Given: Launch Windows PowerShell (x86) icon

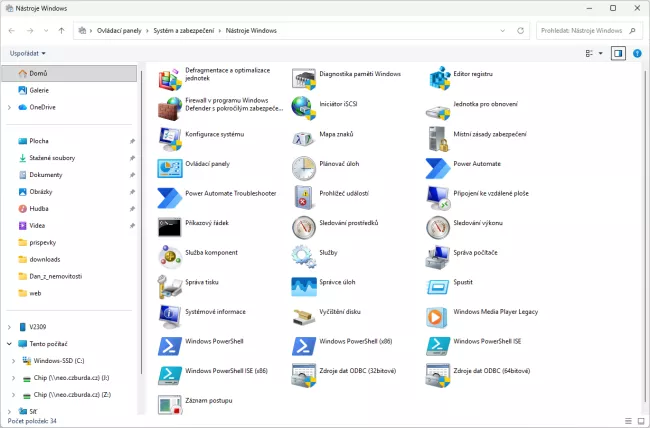Looking at the screenshot, I should click(304, 346).
